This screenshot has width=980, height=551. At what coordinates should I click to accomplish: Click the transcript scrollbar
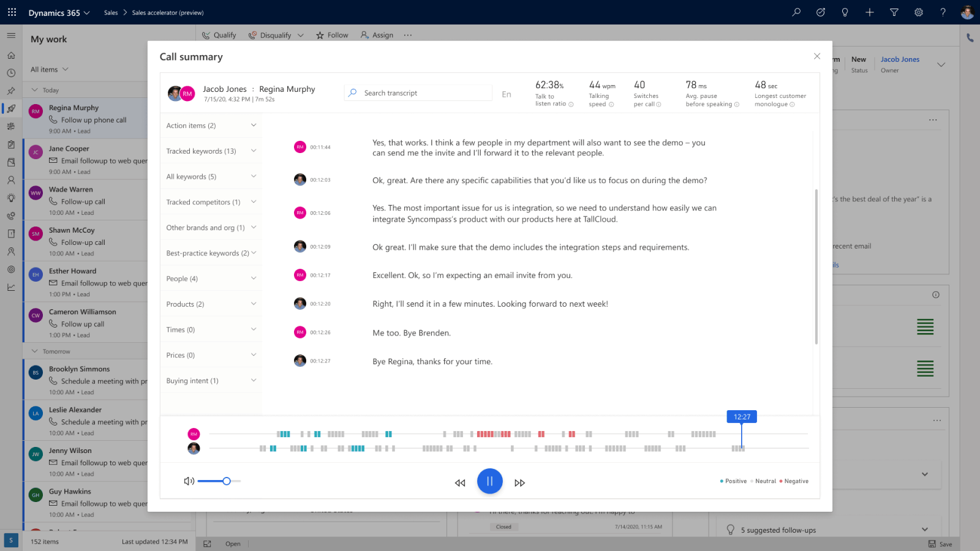click(816, 266)
